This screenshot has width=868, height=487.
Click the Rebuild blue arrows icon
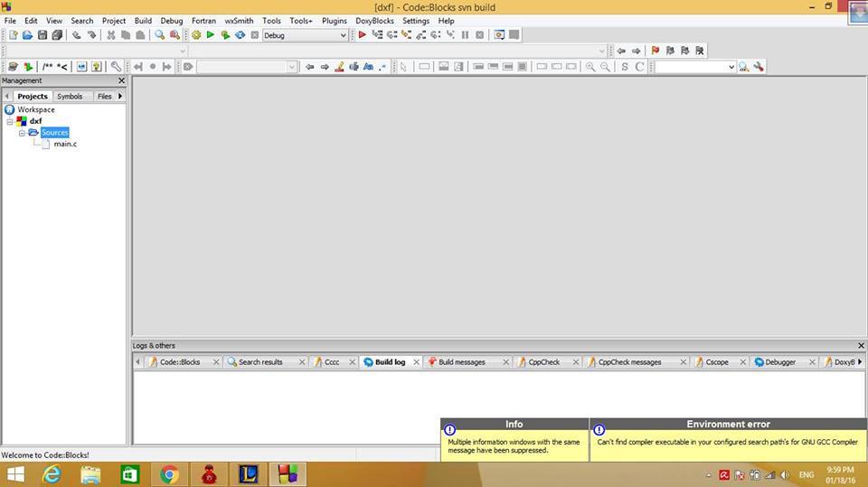[240, 35]
